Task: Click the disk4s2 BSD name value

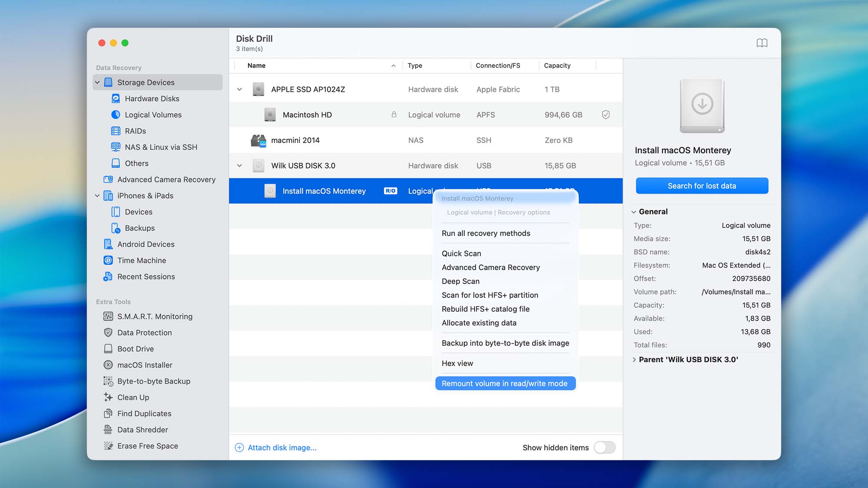Action: [757, 252]
